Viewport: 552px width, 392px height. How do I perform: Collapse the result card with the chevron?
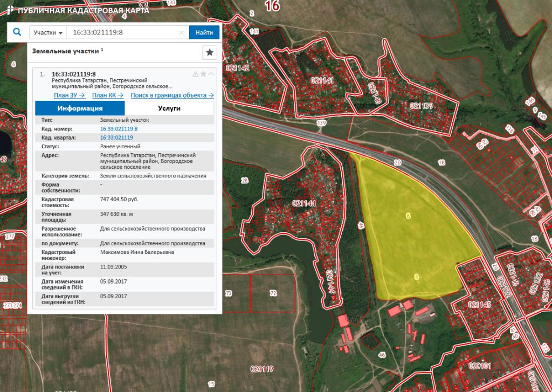pos(211,74)
